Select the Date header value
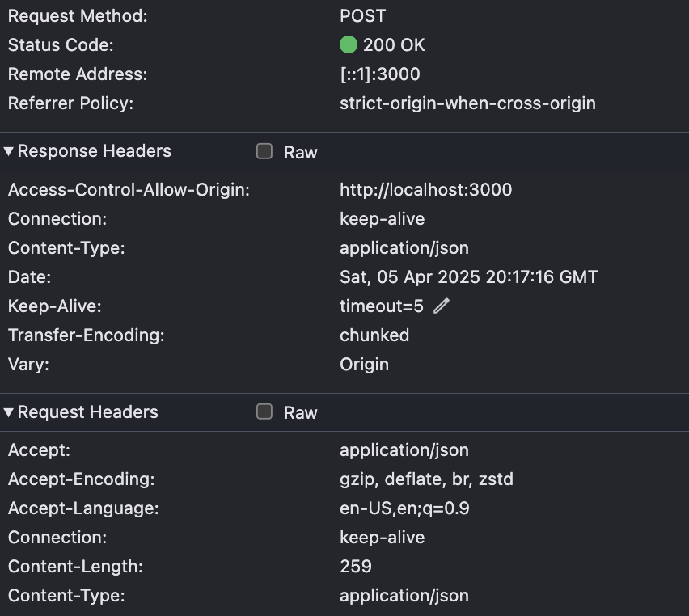 tap(468, 277)
